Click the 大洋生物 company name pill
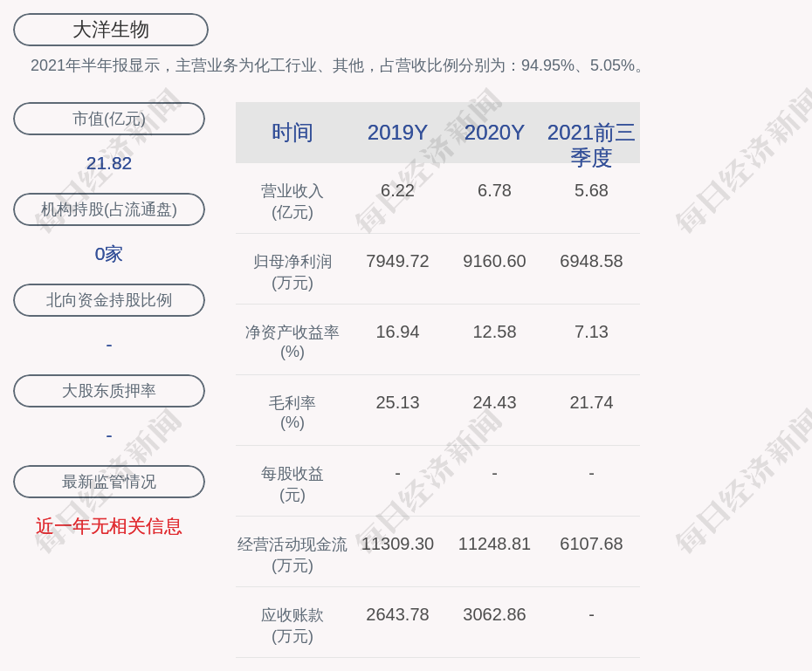Image resolution: width=812 pixels, height=671 pixels. [x=111, y=30]
